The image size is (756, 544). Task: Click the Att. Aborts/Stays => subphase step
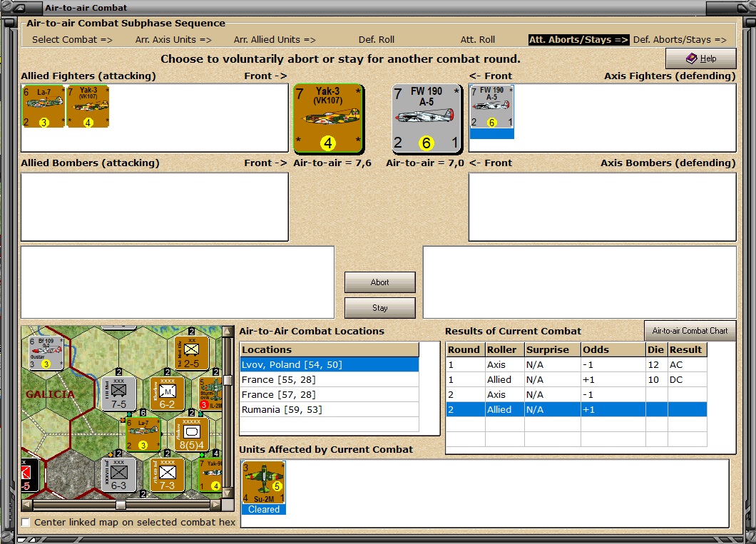(x=578, y=39)
